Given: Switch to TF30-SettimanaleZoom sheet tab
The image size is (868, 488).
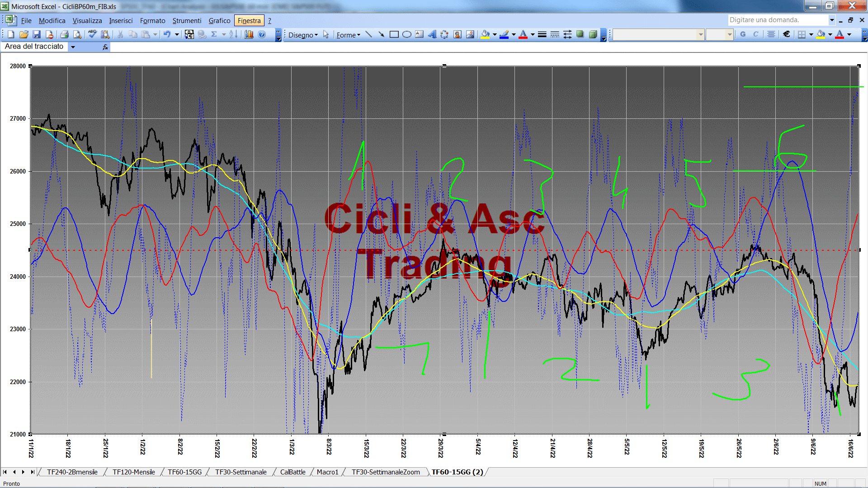Looking at the screenshot, I should point(386,472).
